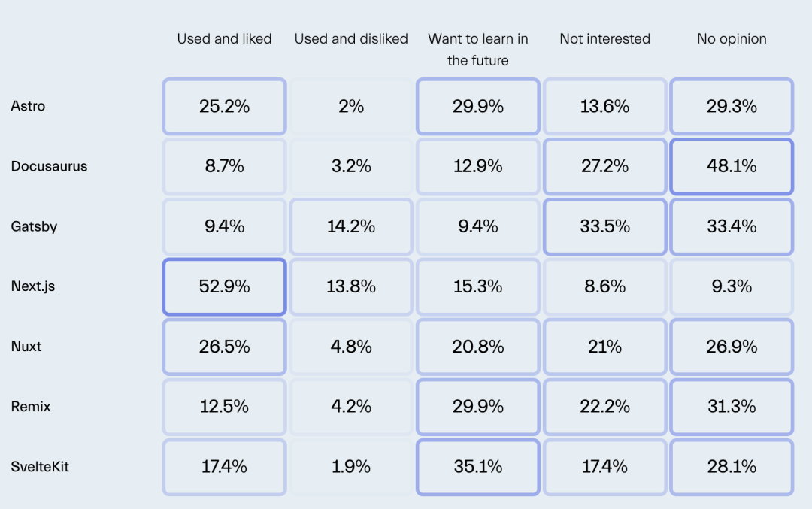Click the Next.js row label

[x=33, y=286]
